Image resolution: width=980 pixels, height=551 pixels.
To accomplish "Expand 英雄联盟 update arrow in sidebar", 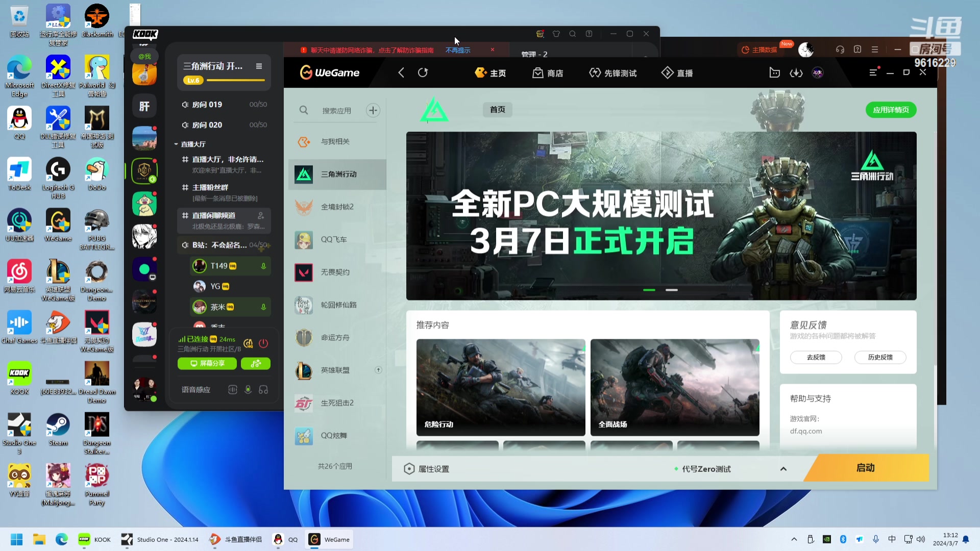I will [378, 370].
